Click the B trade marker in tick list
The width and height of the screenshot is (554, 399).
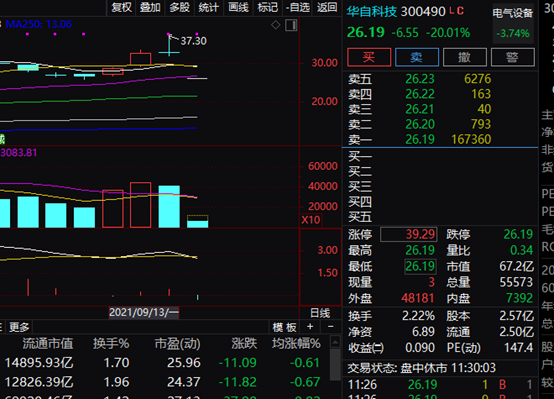tap(502, 384)
